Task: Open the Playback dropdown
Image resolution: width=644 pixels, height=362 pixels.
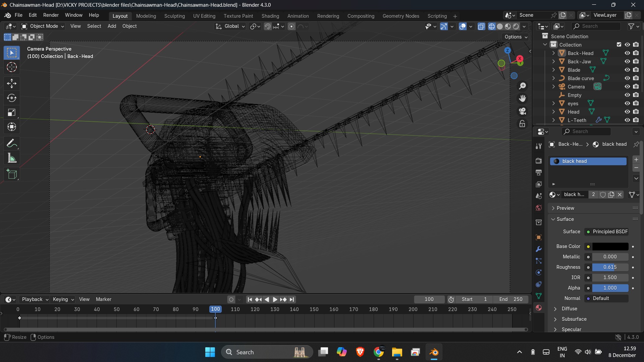Action: click(35, 299)
